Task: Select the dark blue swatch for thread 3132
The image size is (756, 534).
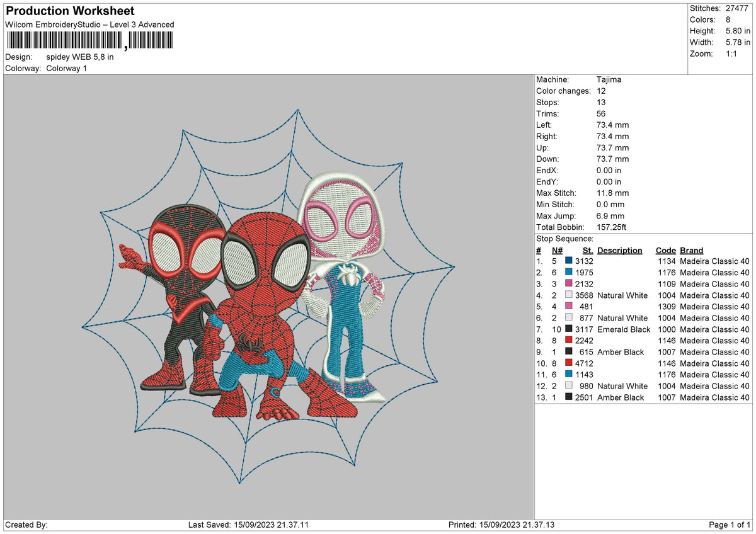Action: tap(568, 261)
